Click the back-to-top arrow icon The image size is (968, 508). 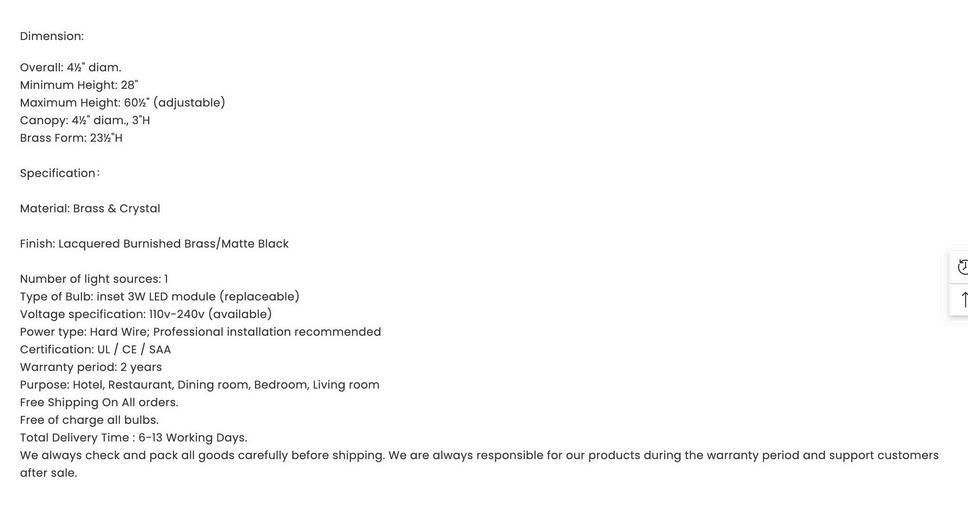click(x=961, y=300)
